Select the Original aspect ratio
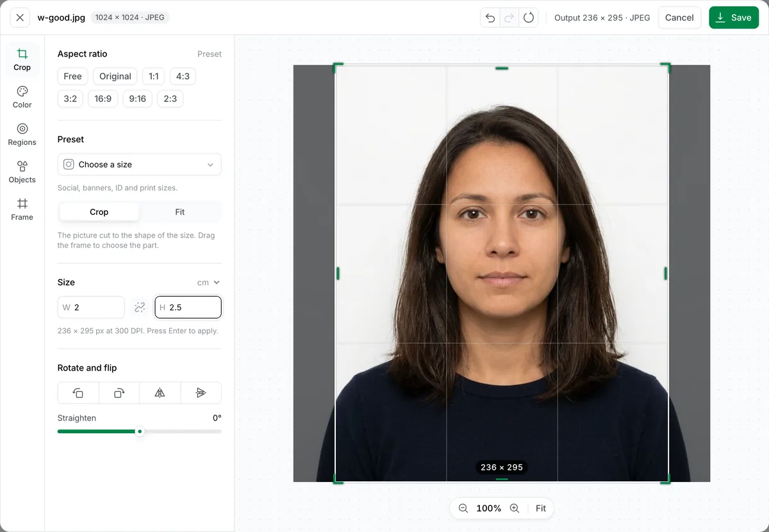Screen dimensions: 769x532 [x=115, y=76]
